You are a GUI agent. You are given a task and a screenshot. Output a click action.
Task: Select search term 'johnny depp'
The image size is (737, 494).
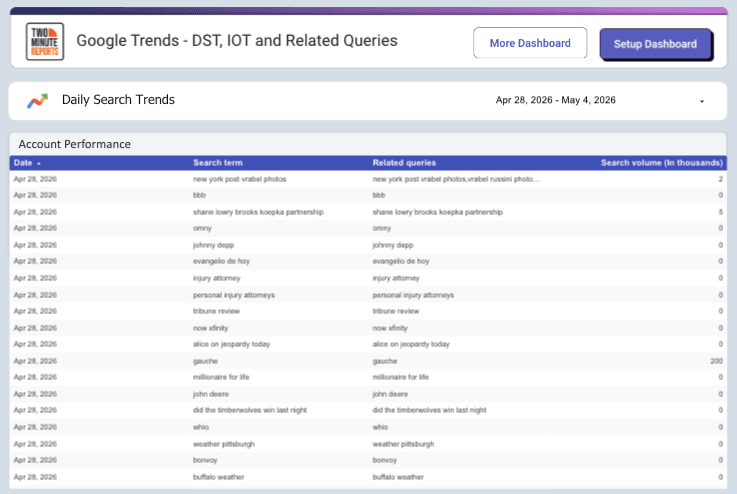pyautogui.click(x=213, y=245)
